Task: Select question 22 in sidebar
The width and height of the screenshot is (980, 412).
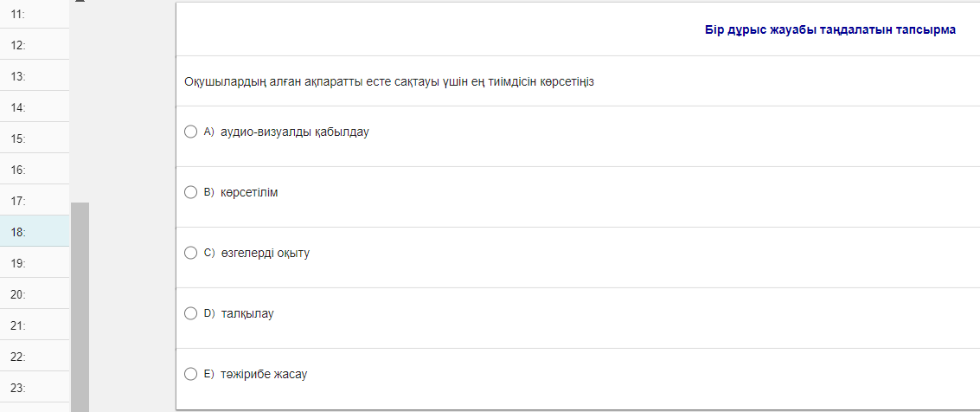Action: click(x=35, y=357)
